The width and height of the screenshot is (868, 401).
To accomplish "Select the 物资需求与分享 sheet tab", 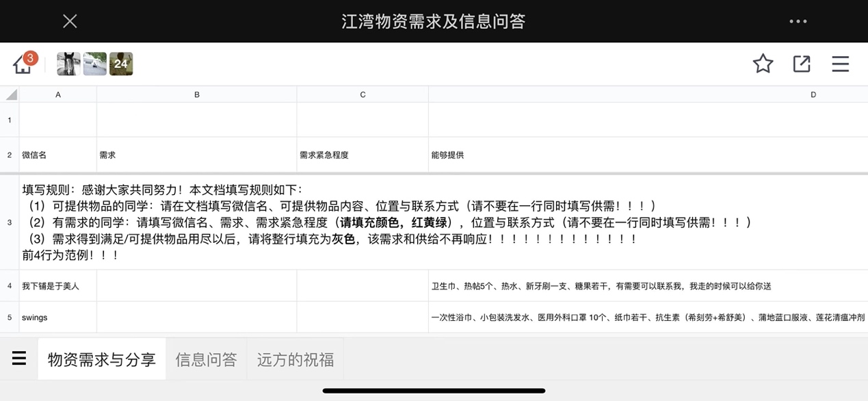I will [x=102, y=359].
